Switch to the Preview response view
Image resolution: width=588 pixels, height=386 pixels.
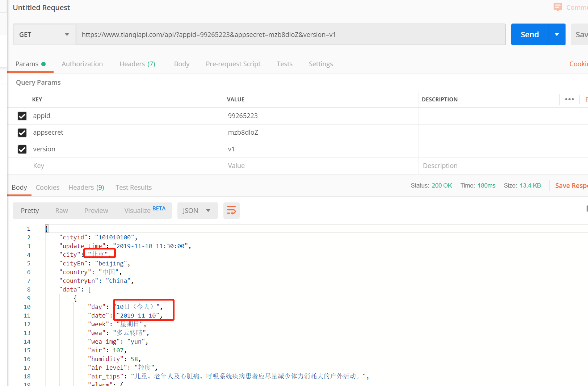click(x=96, y=210)
